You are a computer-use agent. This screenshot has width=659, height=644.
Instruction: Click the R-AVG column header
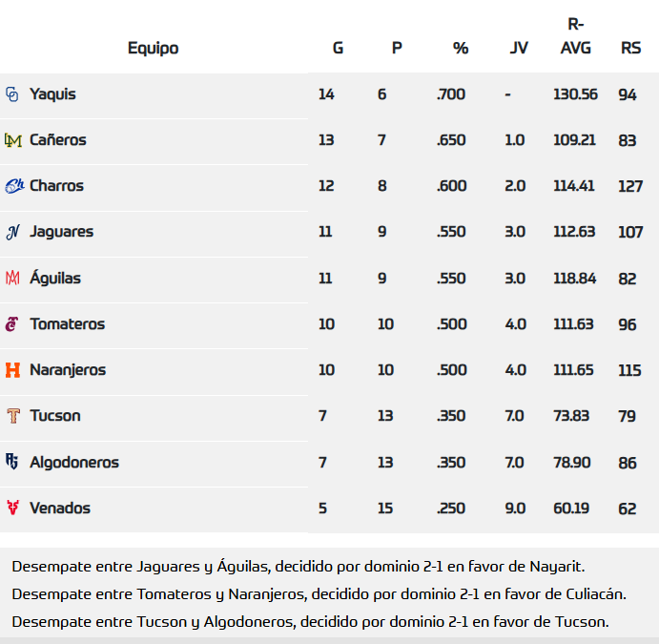tap(575, 36)
